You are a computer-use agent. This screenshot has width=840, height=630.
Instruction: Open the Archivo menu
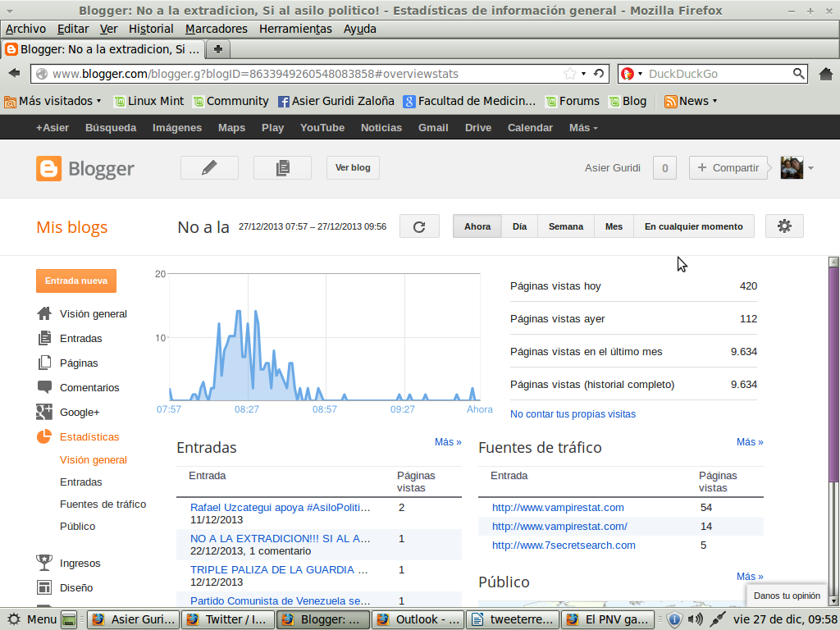pos(25,29)
